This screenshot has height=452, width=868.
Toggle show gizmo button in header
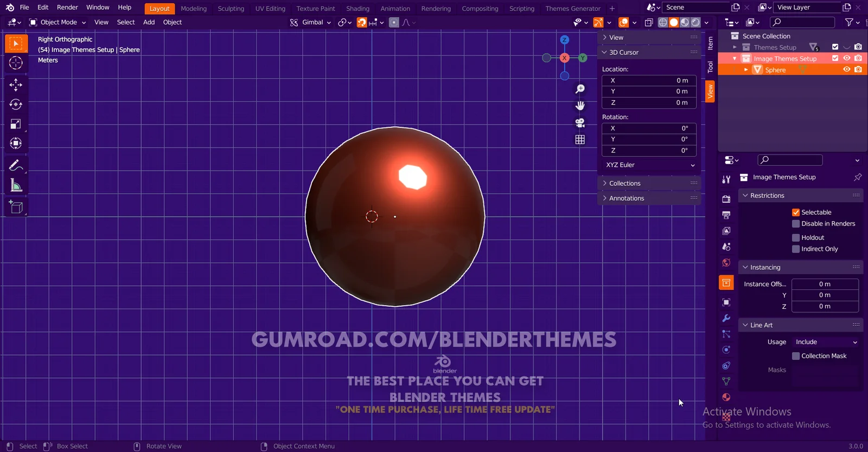pos(598,22)
